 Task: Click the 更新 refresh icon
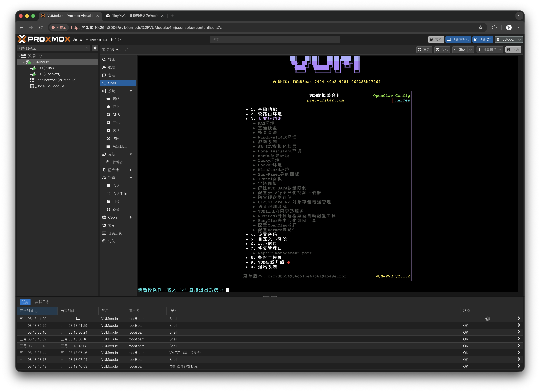104,154
